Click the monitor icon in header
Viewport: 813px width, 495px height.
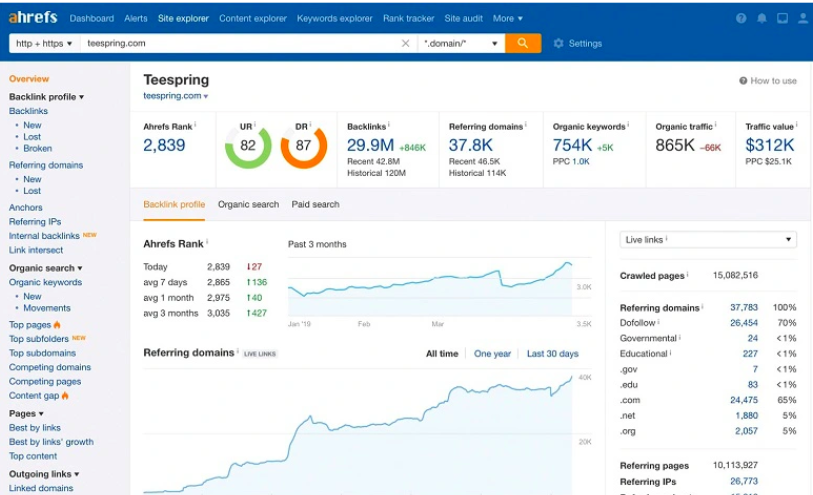click(782, 18)
